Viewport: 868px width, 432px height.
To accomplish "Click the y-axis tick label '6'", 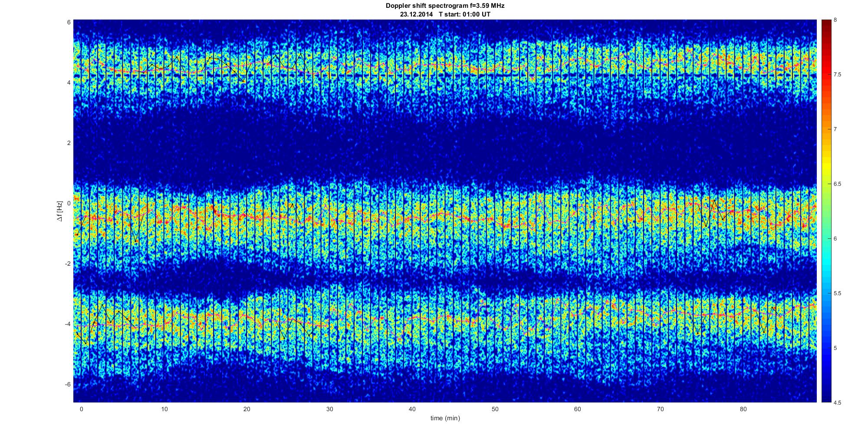I will click(x=69, y=22).
